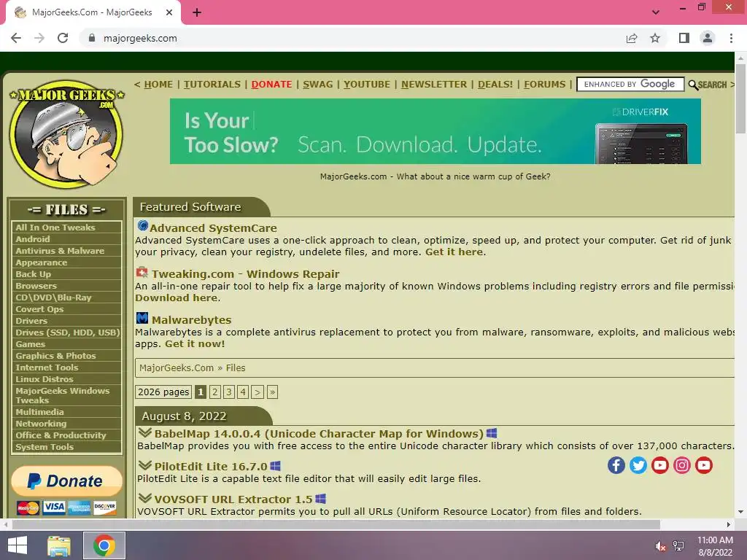
Task: Open the Antivirus & Malware category
Action: pyautogui.click(x=66, y=251)
